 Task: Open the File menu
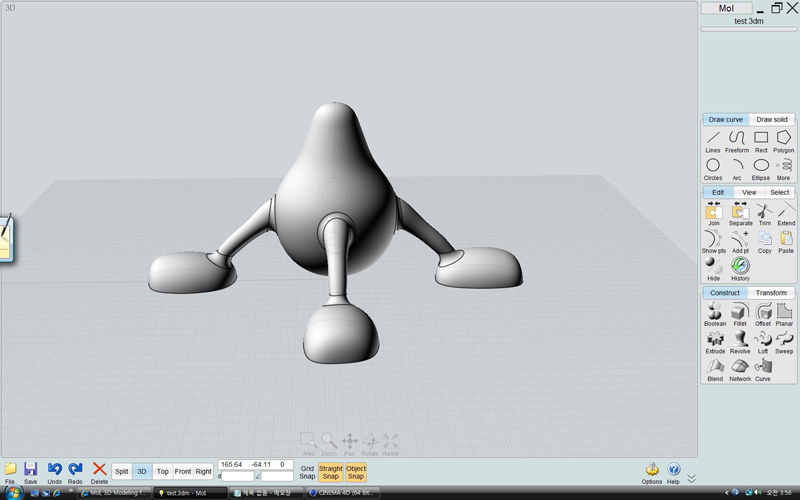[x=10, y=472]
